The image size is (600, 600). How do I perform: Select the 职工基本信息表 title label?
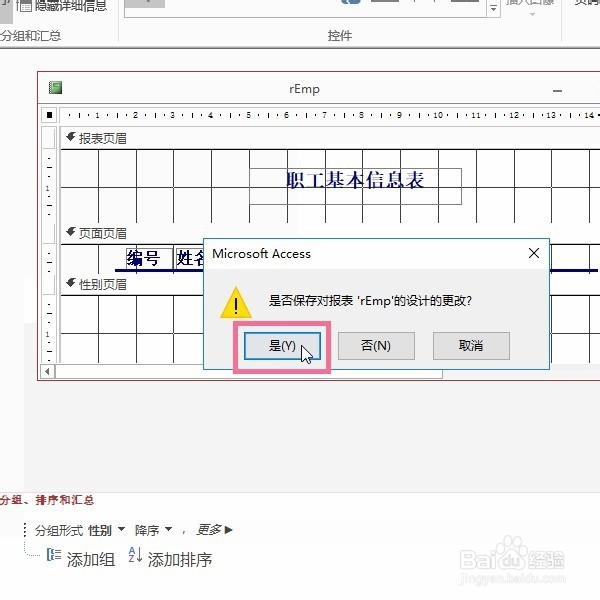pyautogui.click(x=355, y=186)
